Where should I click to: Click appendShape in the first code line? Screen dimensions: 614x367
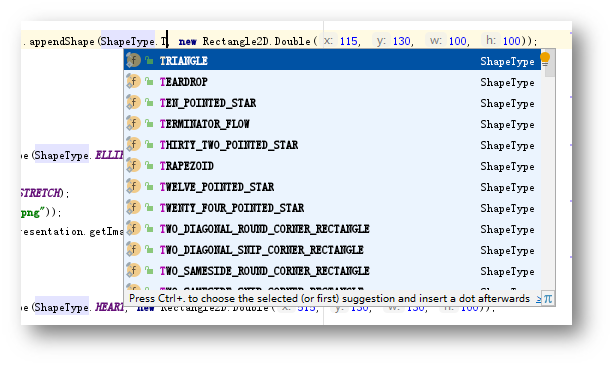coord(62,42)
